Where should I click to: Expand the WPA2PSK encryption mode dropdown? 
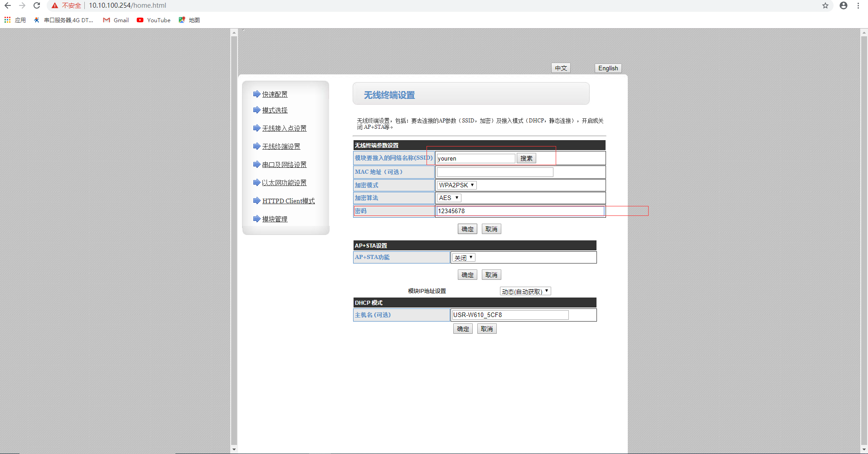pyautogui.click(x=456, y=185)
